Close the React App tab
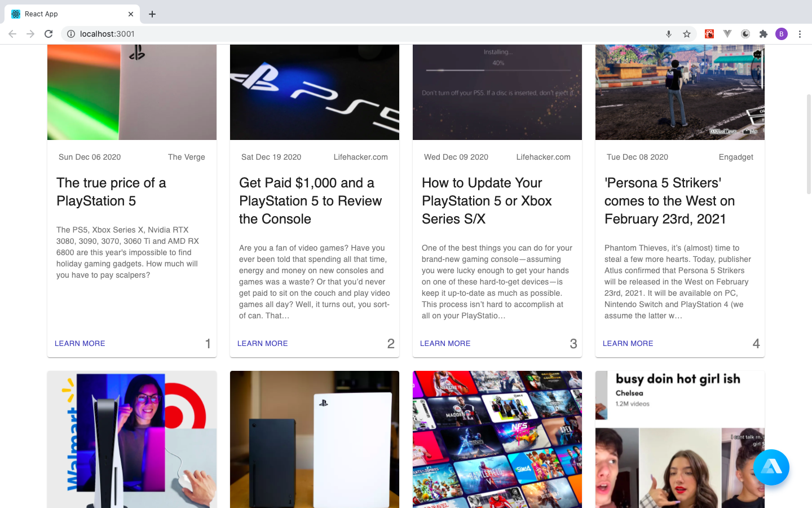The image size is (812, 508). point(131,14)
